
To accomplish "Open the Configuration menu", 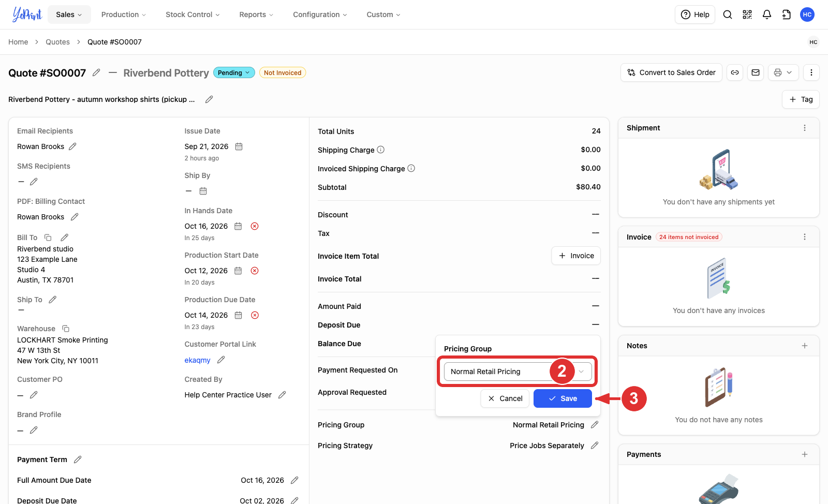I will [x=320, y=14].
